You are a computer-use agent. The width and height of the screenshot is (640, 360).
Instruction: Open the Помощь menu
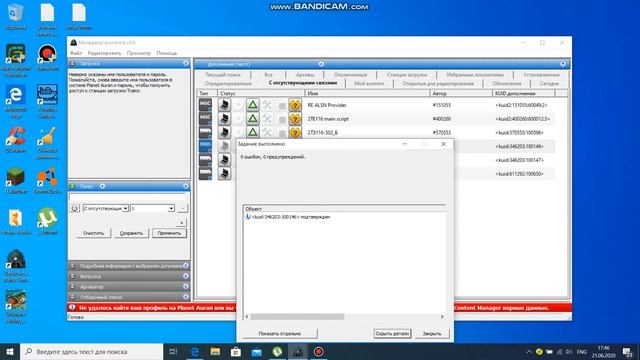(167, 53)
